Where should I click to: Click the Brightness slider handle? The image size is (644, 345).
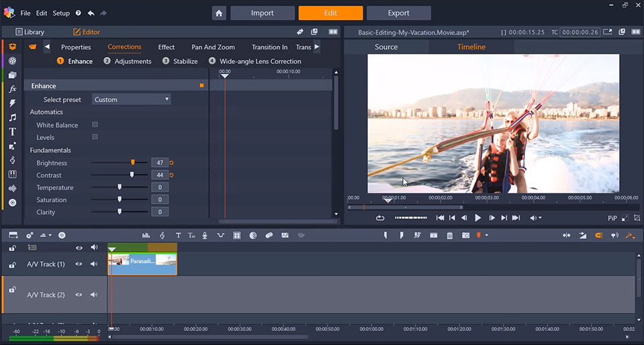tap(133, 162)
